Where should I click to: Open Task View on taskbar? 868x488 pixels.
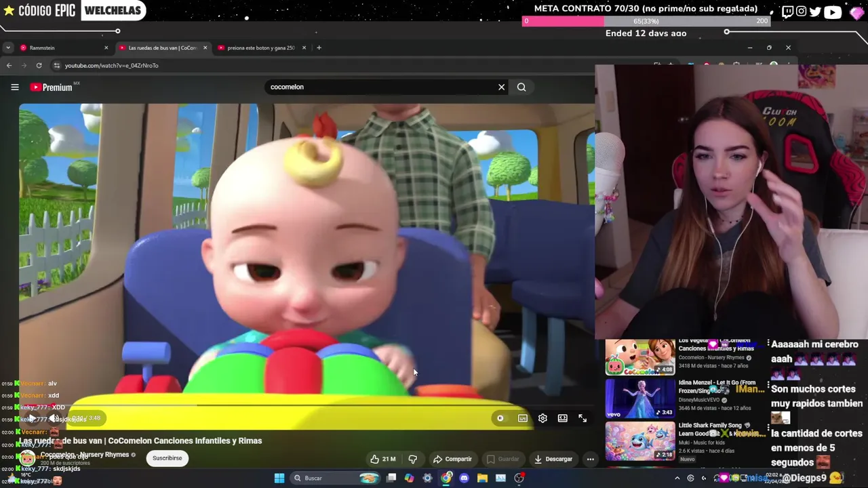tap(391, 478)
